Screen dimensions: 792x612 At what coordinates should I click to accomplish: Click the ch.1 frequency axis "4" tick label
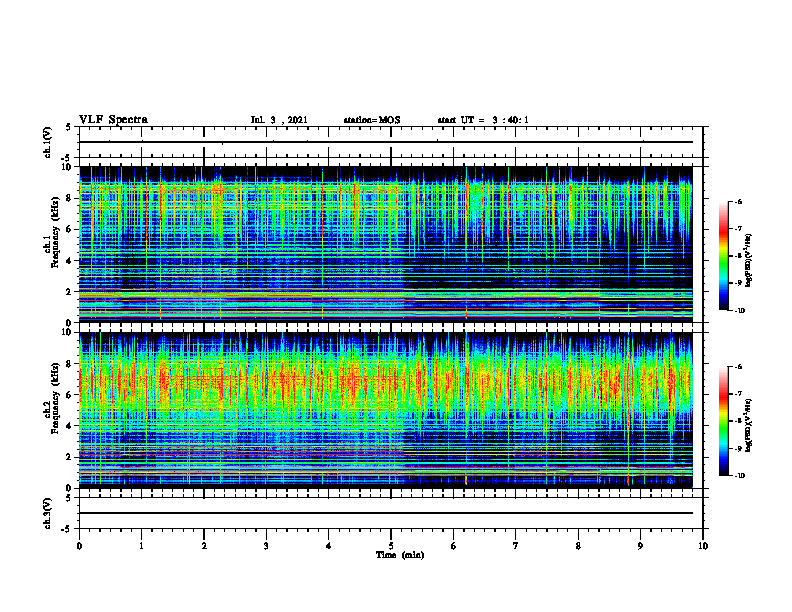tap(70, 261)
